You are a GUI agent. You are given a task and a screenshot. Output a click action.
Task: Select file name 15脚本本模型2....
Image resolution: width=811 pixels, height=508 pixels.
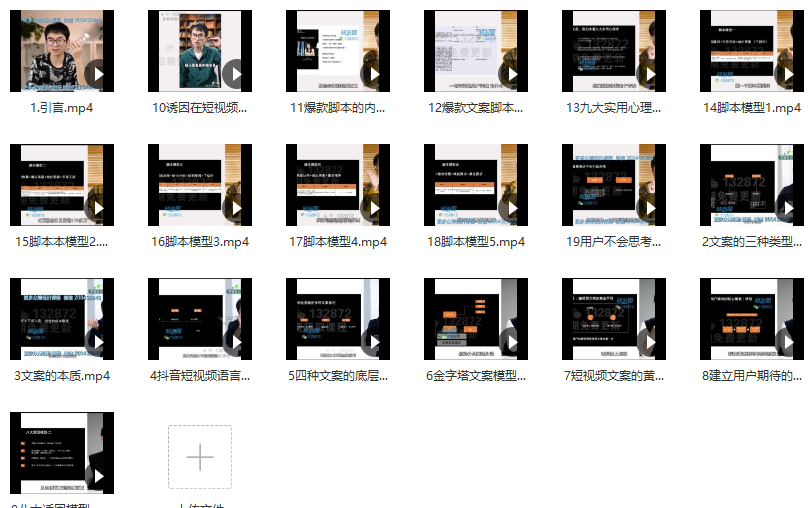point(62,242)
